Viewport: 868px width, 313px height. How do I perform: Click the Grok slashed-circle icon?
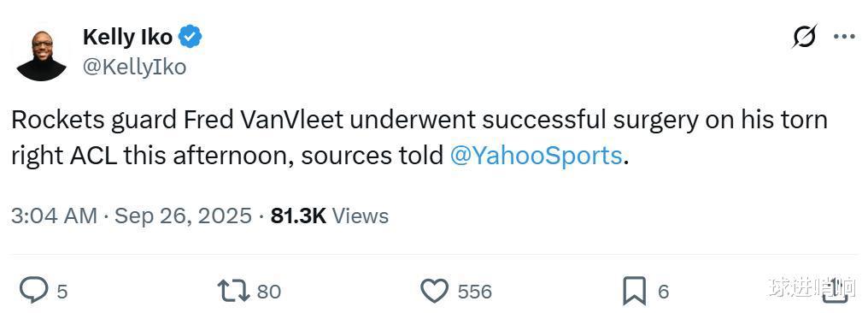(x=804, y=37)
